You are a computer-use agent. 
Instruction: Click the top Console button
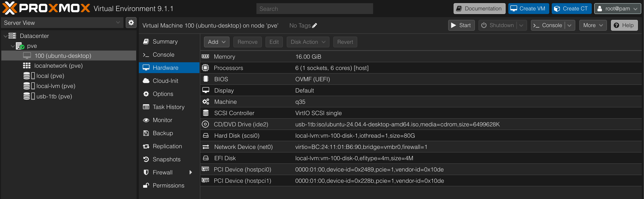[x=548, y=25]
